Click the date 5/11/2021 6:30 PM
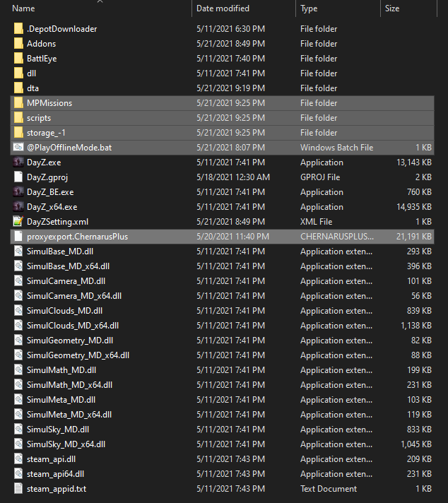 [x=231, y=29]
